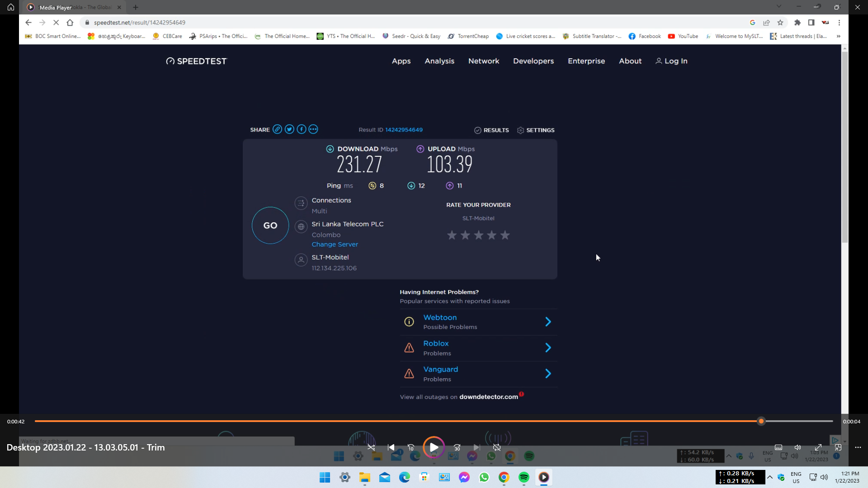
Task: Open the More options ellipsis menu
Action: (x=858, y=447)
